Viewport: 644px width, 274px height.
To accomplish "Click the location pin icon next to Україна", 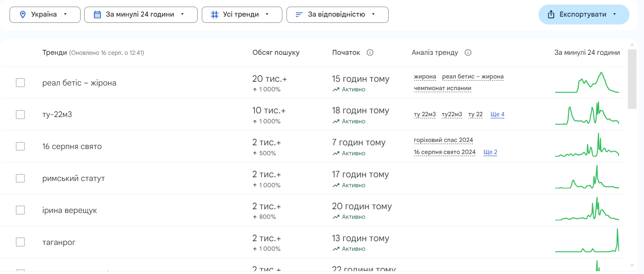I will pos(23,15).
